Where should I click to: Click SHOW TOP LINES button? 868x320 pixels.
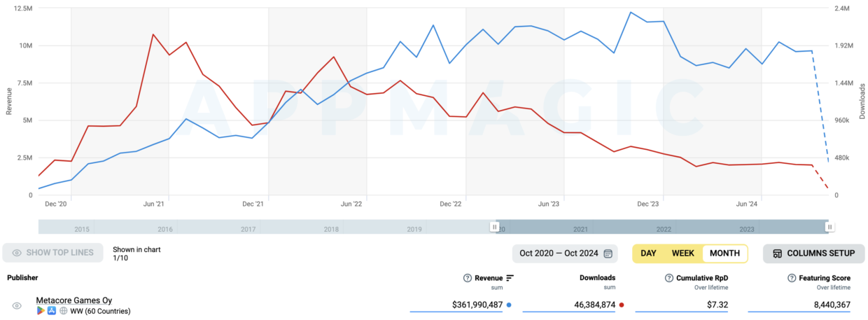point(52,253)
